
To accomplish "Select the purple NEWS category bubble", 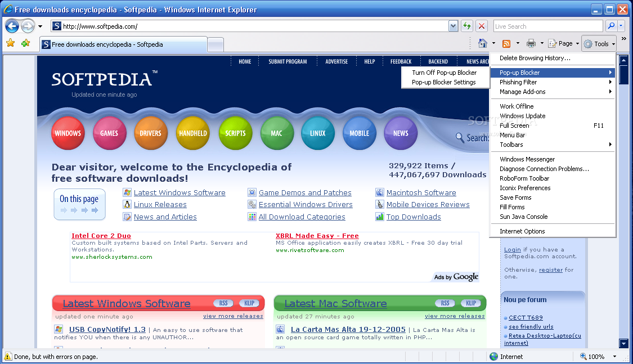I will [401, 133].
